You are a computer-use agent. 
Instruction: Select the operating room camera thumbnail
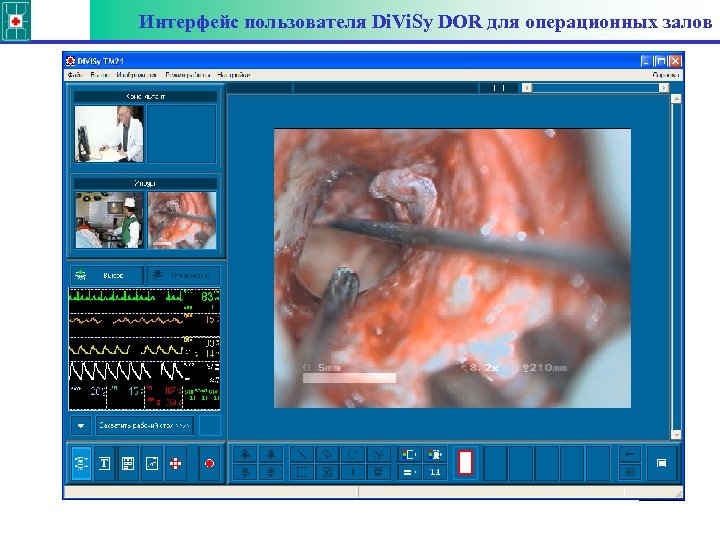point(109,220)
